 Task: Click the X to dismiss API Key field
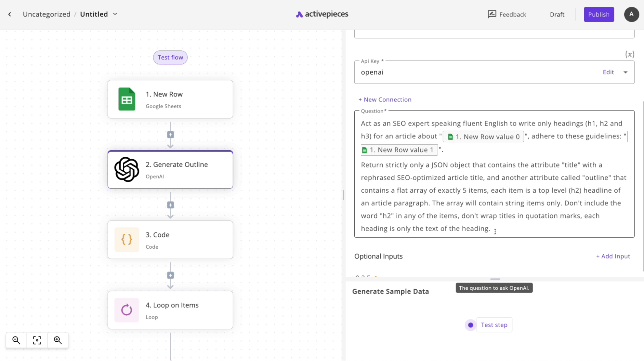pyautogui.click(x=630, y=54)
